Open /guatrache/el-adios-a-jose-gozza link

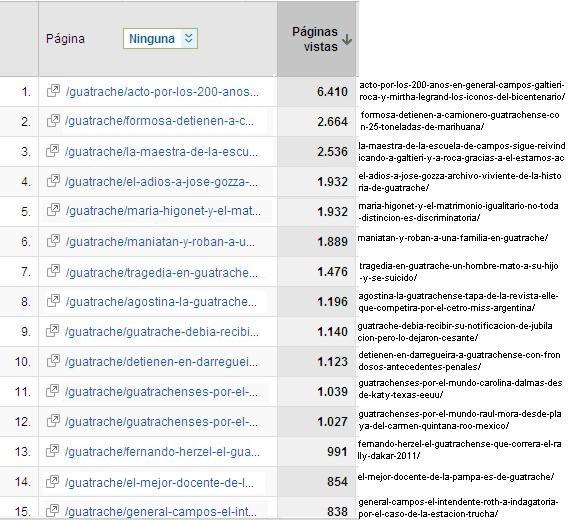161,181
